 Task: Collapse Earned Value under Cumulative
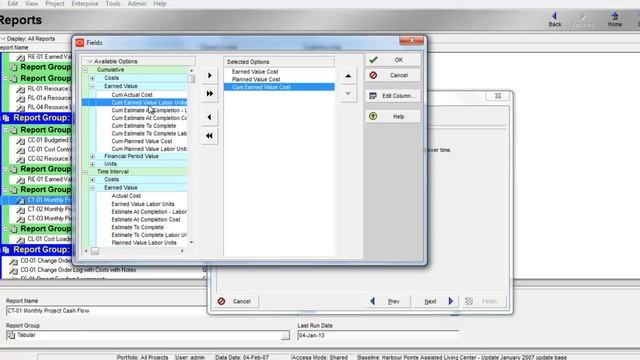click(x=92, y=86)
